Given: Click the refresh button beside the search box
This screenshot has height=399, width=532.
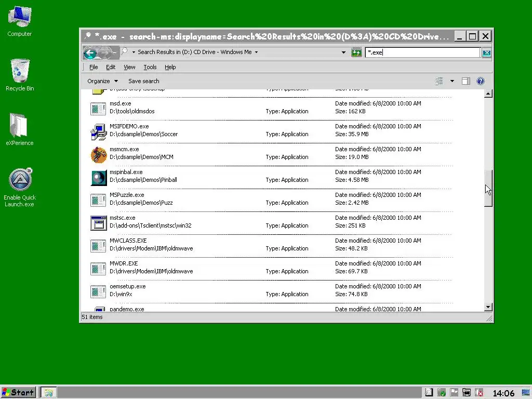Looking at the screenshot, I should (x=356, y=52).
